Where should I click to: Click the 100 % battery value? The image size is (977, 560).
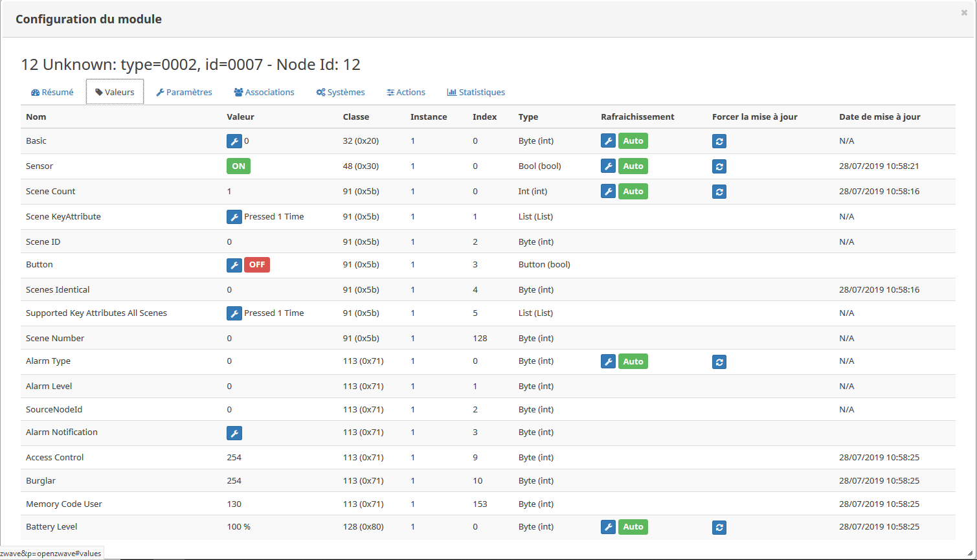coord(239,527)
